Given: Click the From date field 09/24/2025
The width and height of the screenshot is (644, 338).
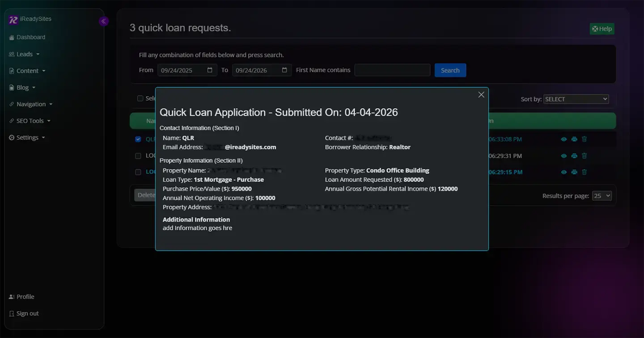Looking at the screenshot, I should tap(187, 70).
